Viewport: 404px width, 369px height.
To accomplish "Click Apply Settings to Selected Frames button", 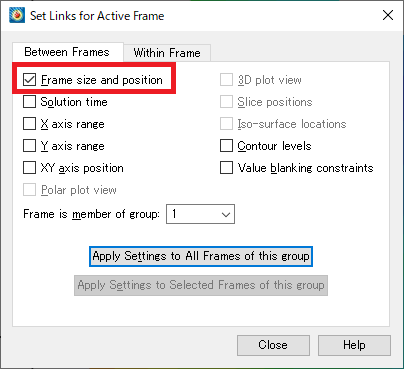I will (x=201, y=285).
